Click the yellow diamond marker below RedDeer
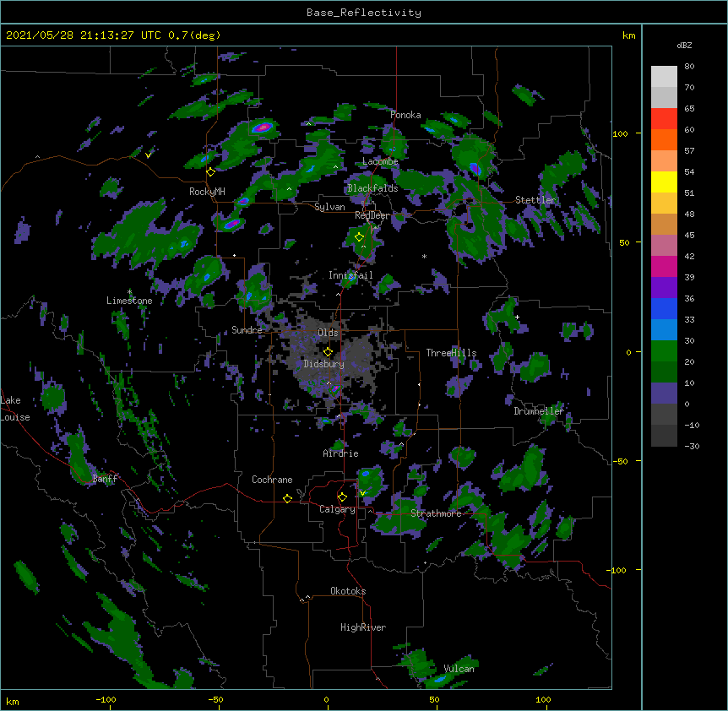This screenshot has width=728, height=711. [359, 236]
